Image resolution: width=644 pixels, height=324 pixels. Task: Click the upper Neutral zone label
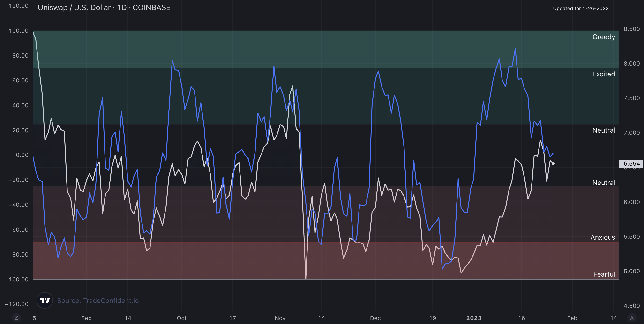coord(604,130)
